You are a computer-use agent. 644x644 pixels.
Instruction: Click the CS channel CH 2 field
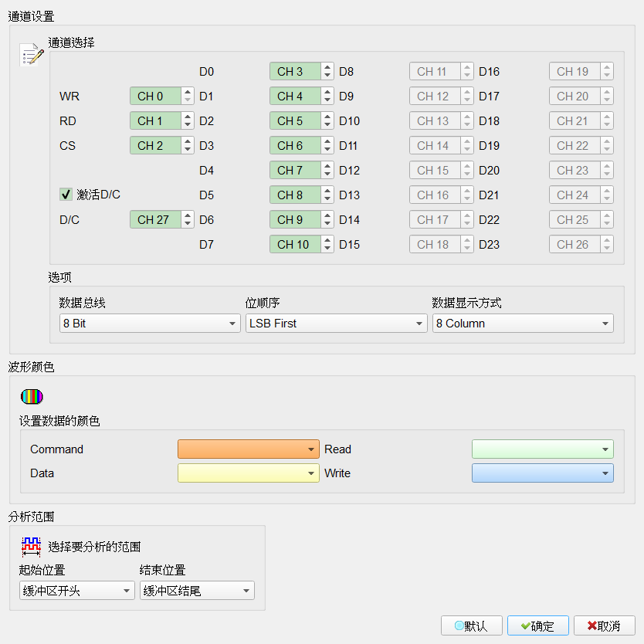click(x=156, y=145)
